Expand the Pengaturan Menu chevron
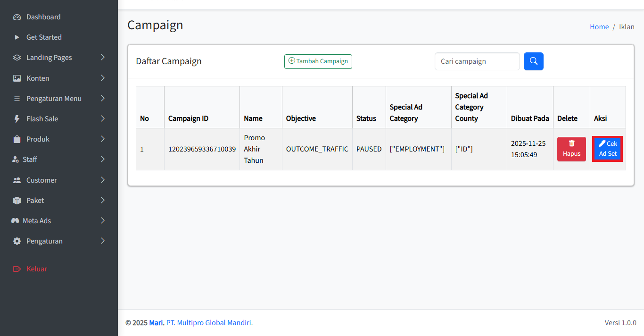 point(103,98)
